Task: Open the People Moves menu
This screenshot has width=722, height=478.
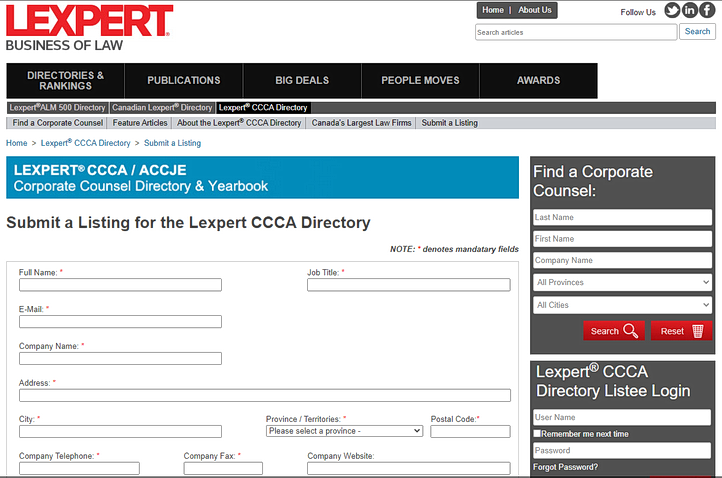Action: [x=420, y=81]
